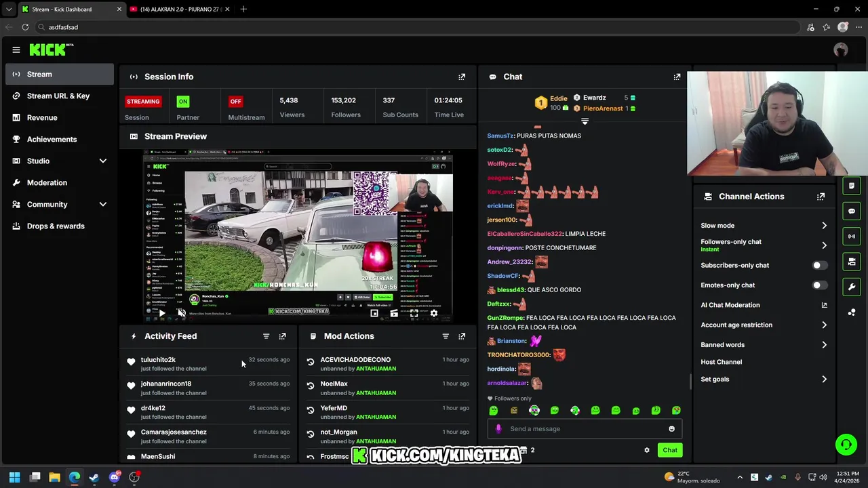Screen dimensions: 868x488
Task: Open Microsoft Edge from taskbar
Action: click(x=75, y=477)
